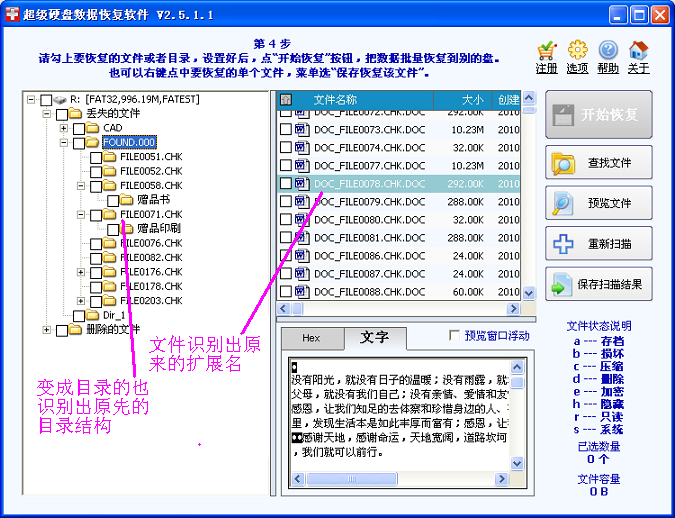Expand the CAD folder tree node

[x=64, y=129]
